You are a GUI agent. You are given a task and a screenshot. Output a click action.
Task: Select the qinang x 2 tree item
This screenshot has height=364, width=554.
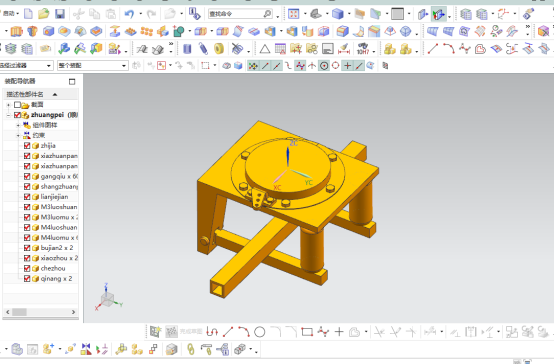click(x=56, y=278)
